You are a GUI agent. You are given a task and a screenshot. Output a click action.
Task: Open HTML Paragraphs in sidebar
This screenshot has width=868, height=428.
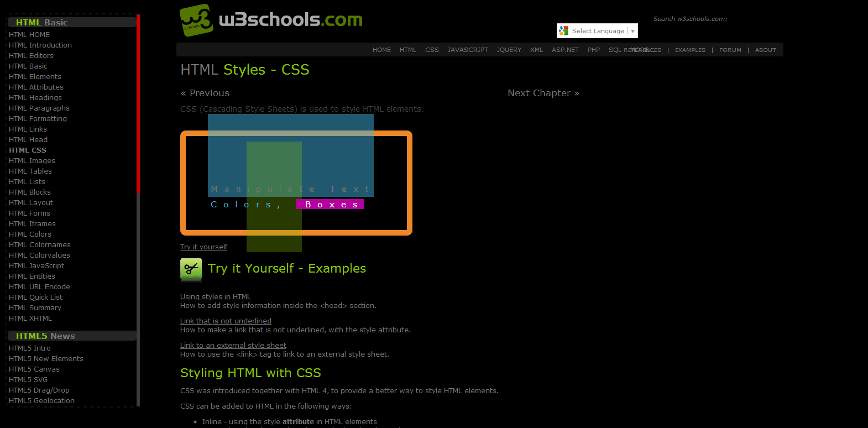(x=39, y=108)
